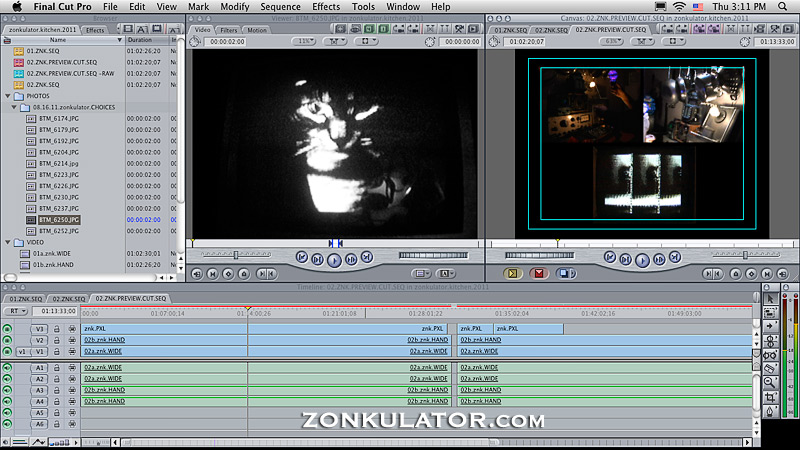Select BTM_6204.JPG in Browser
The height and width of the screenshot is (450, 800).
tap(59, 152)
